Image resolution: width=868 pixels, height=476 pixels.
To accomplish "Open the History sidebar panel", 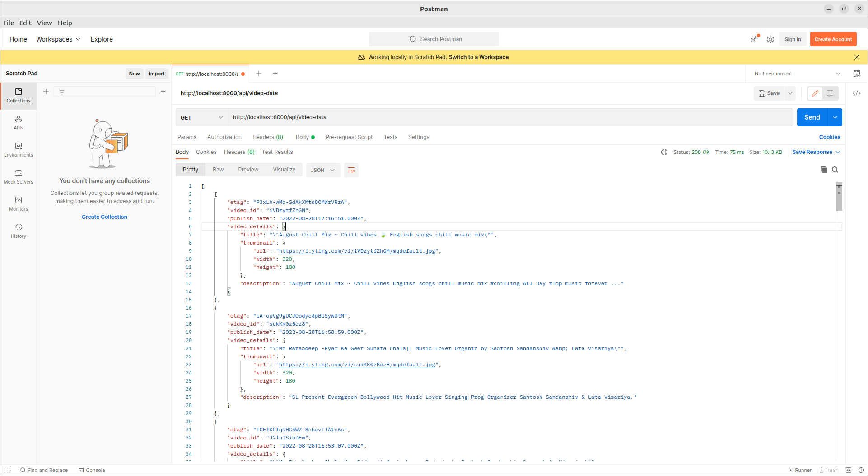I will (19, 231).
